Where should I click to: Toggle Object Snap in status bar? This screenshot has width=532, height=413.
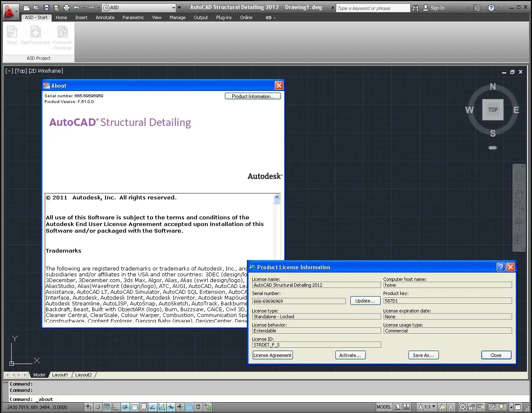[134, 407]
